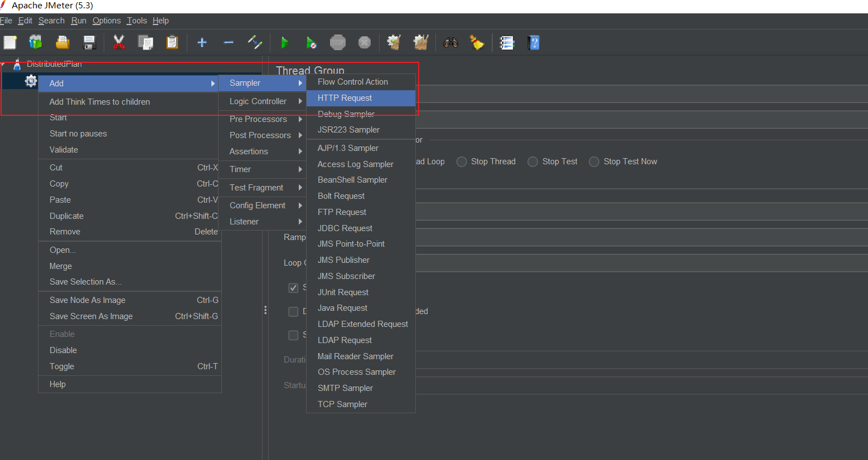Screen dimensions: 868x460
Task: Open the Search menu
Action: click(x=51, y=21)
